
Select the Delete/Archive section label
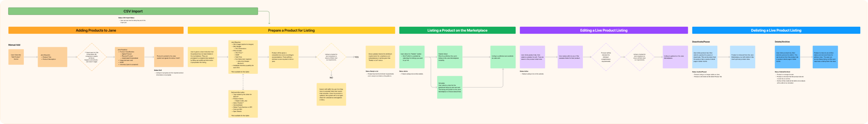782,42
